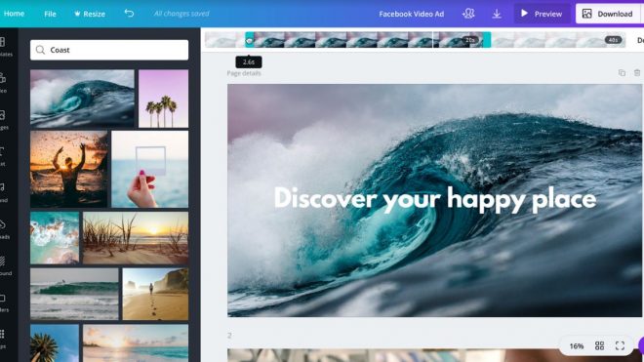The height and width of the screenshot is (362, 644).
Task: Delete page with trash icon above canvas
Action: 637,73
